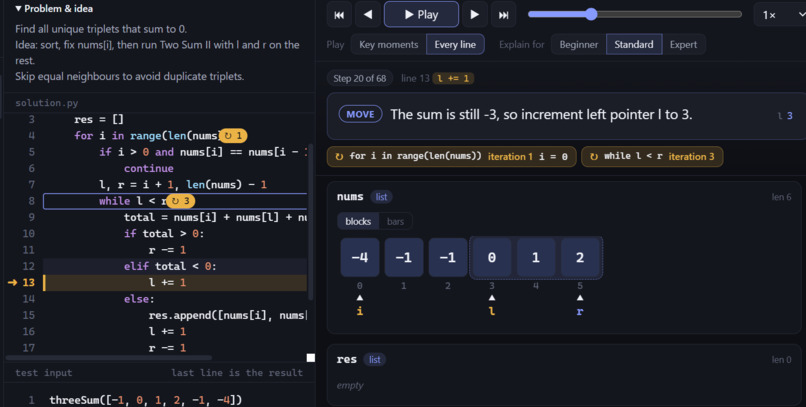Click the list type badge beside res
This screenshot has height=407, width=806.
click(375, 360)
